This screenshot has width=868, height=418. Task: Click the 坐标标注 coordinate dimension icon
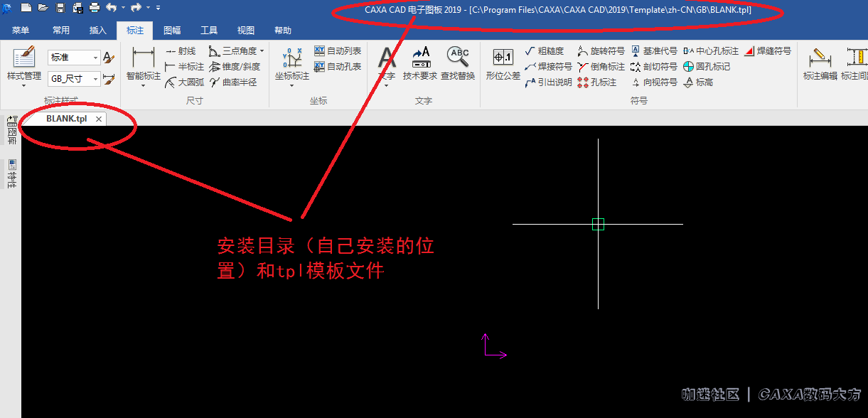(x=292, y=58)
